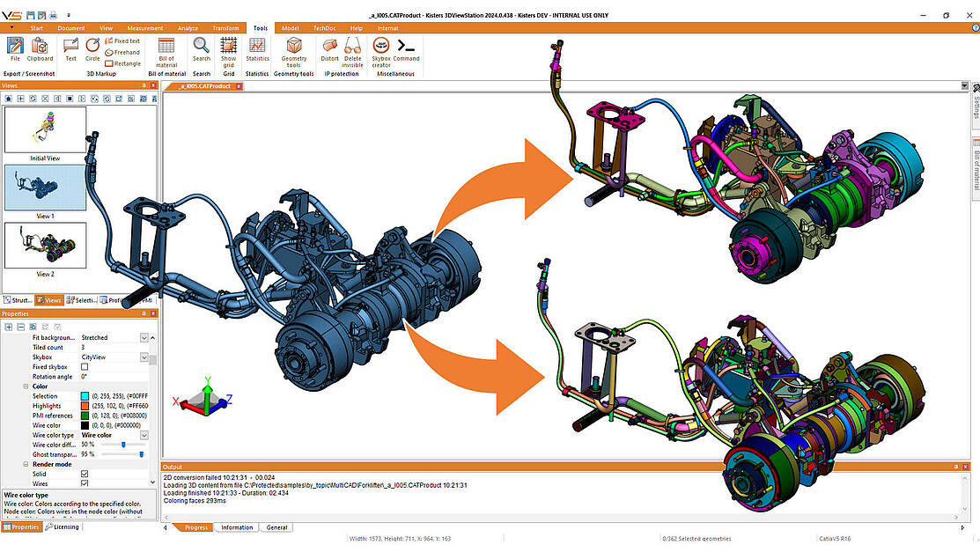980x552 pixels.
Task: Click the expand-all icon in Properties toolbar
Action: click(x=8, y=327)
